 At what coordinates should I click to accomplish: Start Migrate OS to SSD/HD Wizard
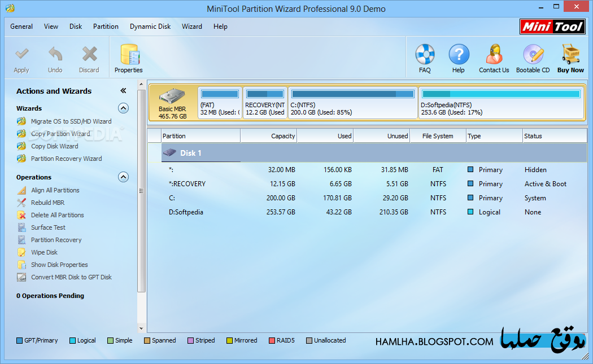(71, 121)
